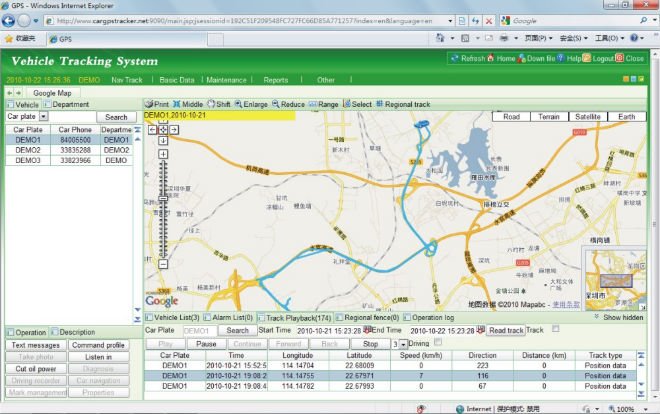Switch to Vehicle List(3) tab

tap(173, 317)
